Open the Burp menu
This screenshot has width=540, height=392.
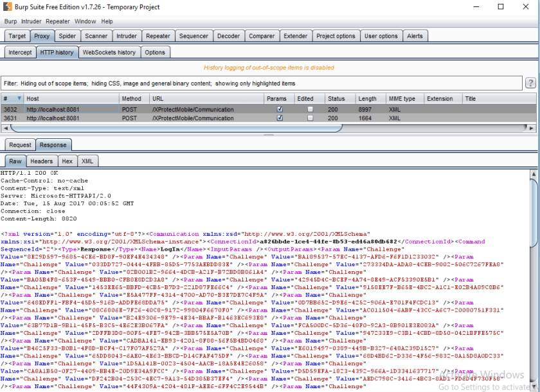click(x=10, y=21)
